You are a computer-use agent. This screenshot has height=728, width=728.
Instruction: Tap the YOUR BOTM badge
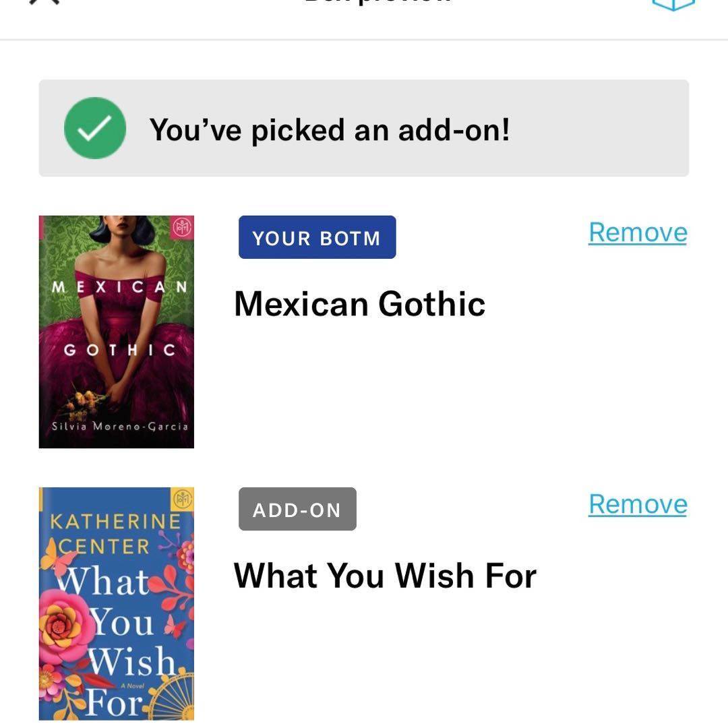click(x=317, y=237)
